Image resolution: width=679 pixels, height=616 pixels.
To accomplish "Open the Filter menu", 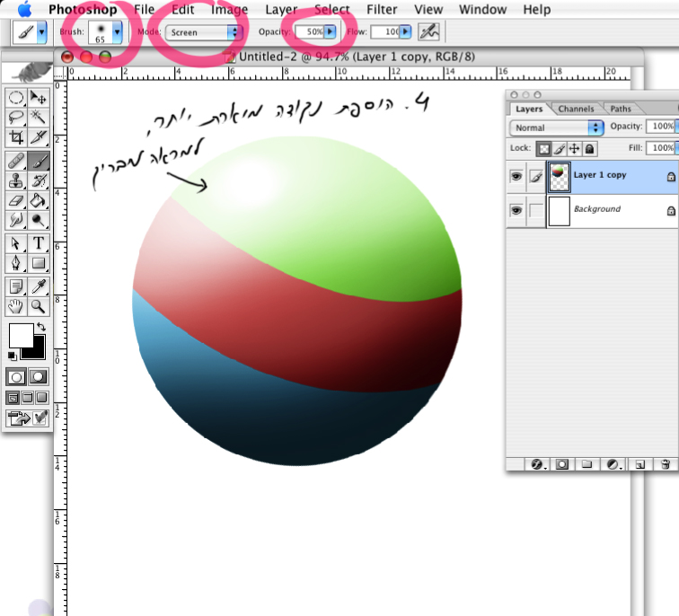I will 382,10.
